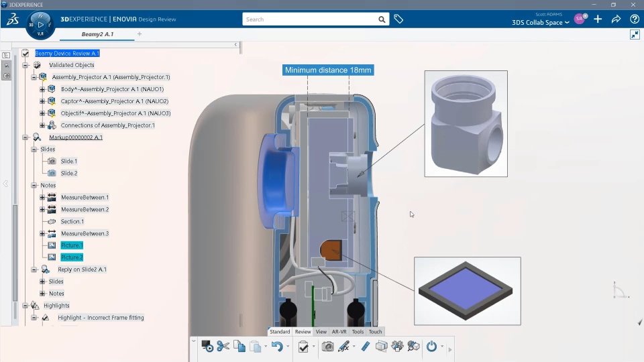Click the collaboration people icon in toolbar
The height and width of the screenshot is (362, 644).
coord(397,346)
